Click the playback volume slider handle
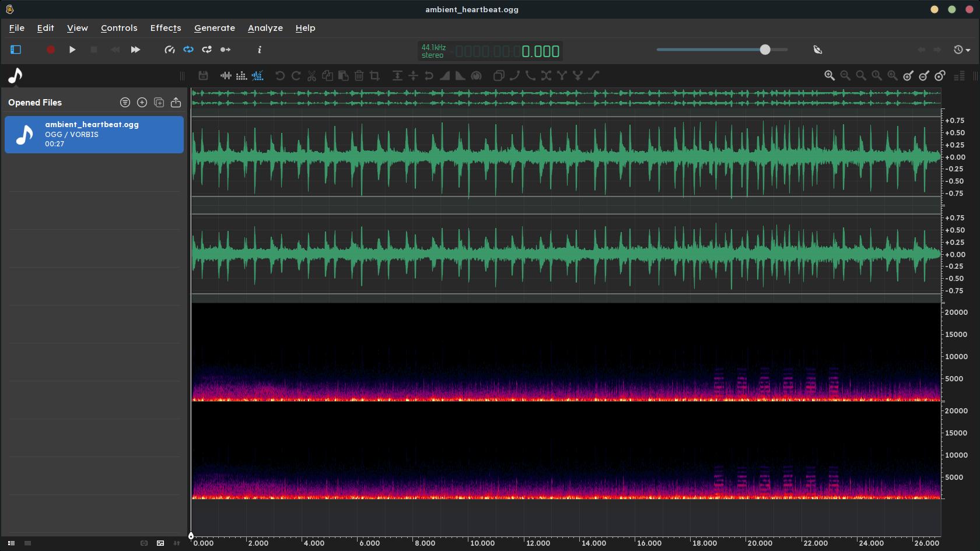The image size is (980, 551). (x=765, y=50)
